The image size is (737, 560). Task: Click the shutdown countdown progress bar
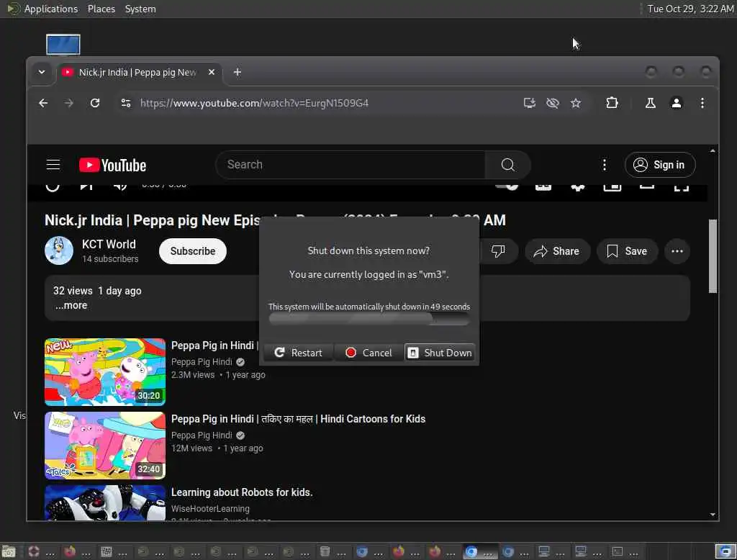click(x=369, y=319)
